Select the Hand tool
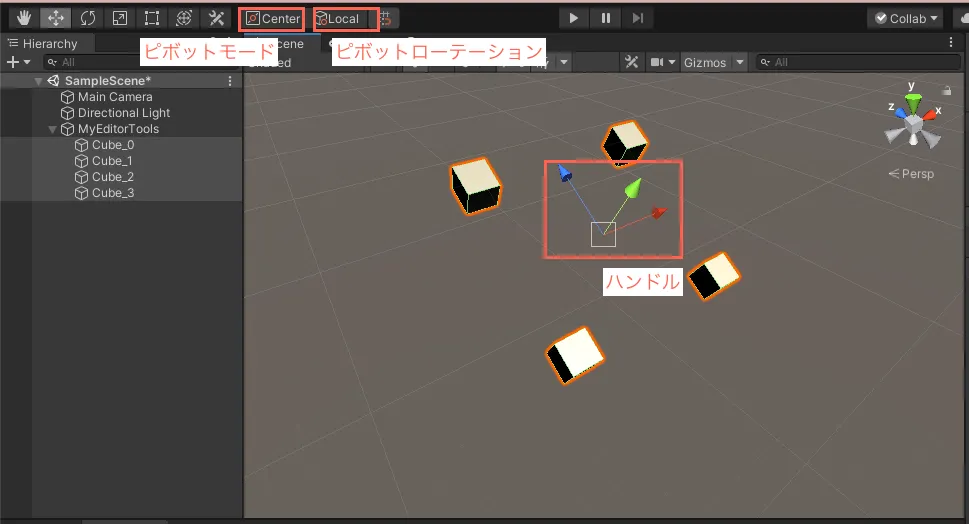969x524 pixels. pyautogui.click(x=23, y=19)
